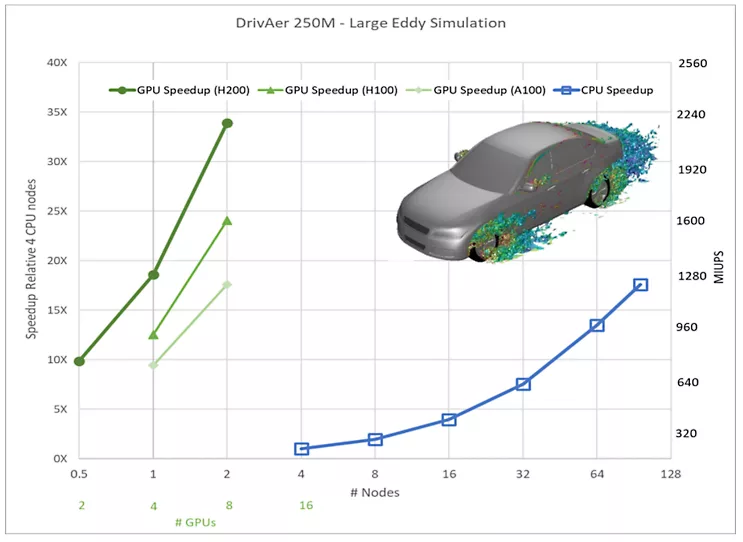
Task: Select the A100 diamond marker at 1 node
Action: click(x=153, y=365)
